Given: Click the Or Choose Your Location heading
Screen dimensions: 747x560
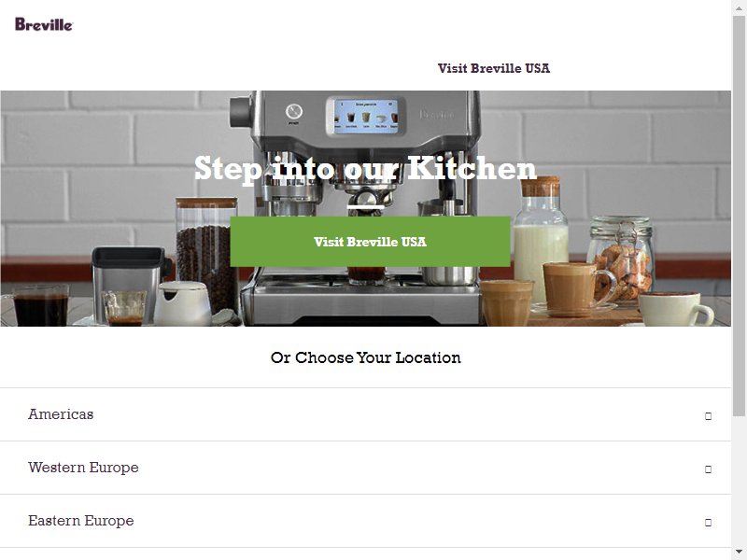Looking at the screenshot, I should (365, 357).
